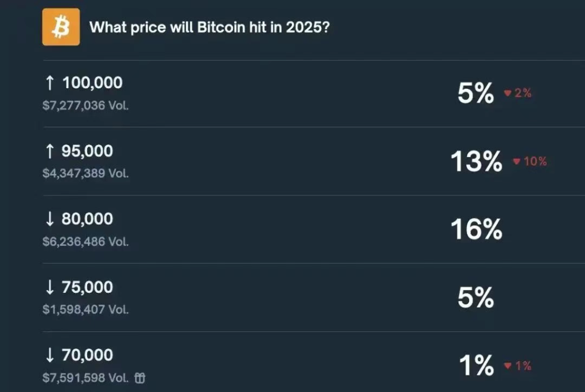This screenshot has height=392, width=585.
Task: Click the red decline indicator next to 10%
Action: point(515,162)
